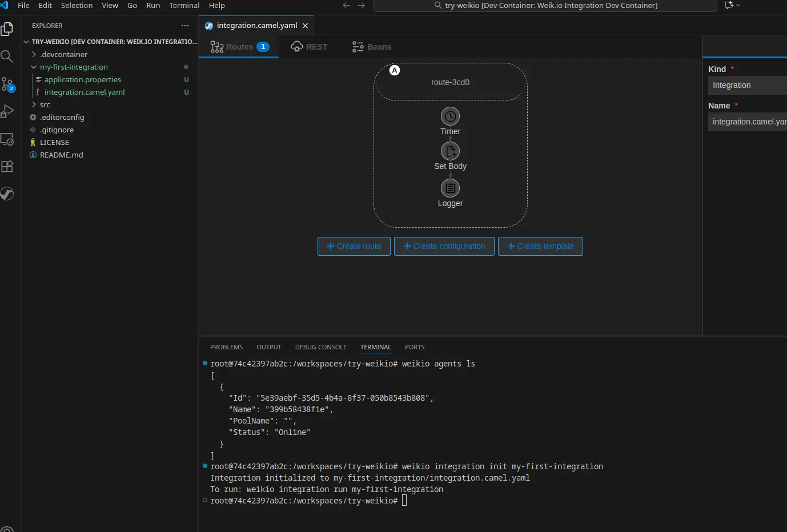Select the Logger step in the route
This screenshot has height=532, width=787.
tap(450, 188)
